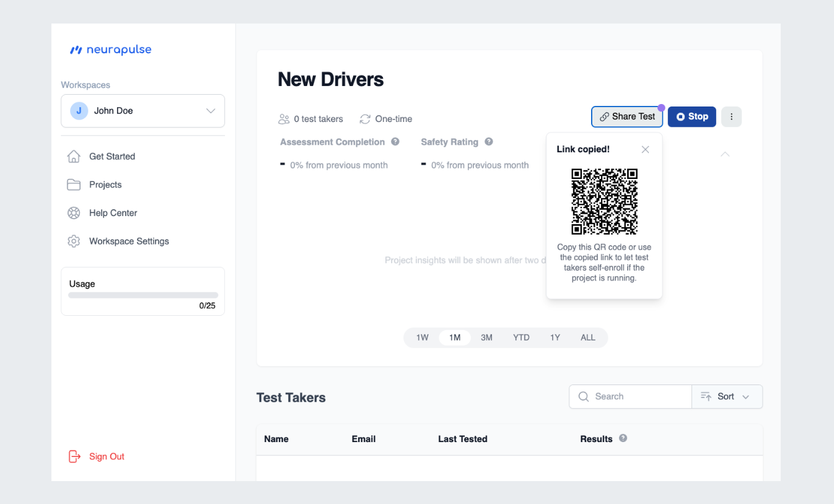This screenshot has width=834, height=504.
Task: Select the 1Y time range
Action: 555,337
